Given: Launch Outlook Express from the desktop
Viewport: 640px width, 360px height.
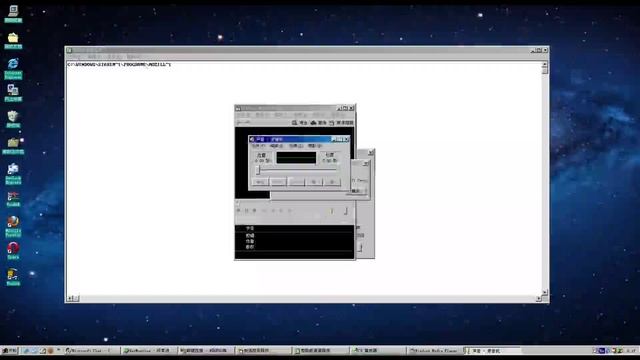Looking at the screenshot, I should (13, 173).
